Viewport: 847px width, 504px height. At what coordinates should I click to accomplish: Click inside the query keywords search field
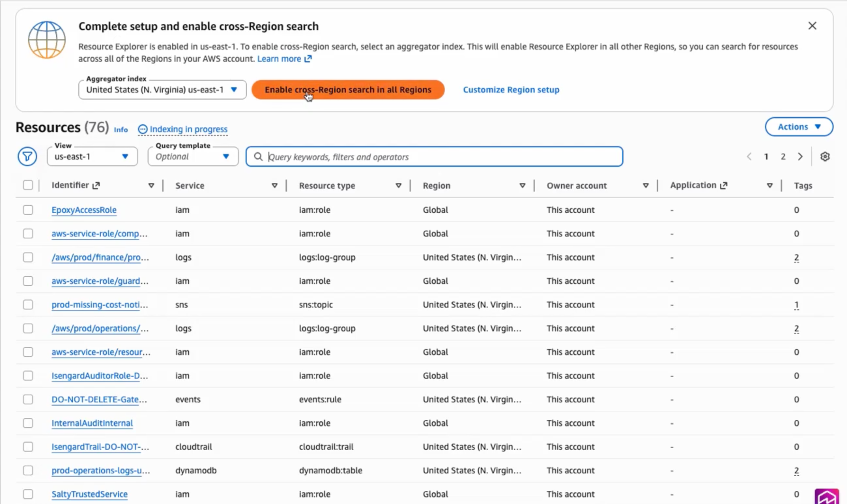point(425,157)
